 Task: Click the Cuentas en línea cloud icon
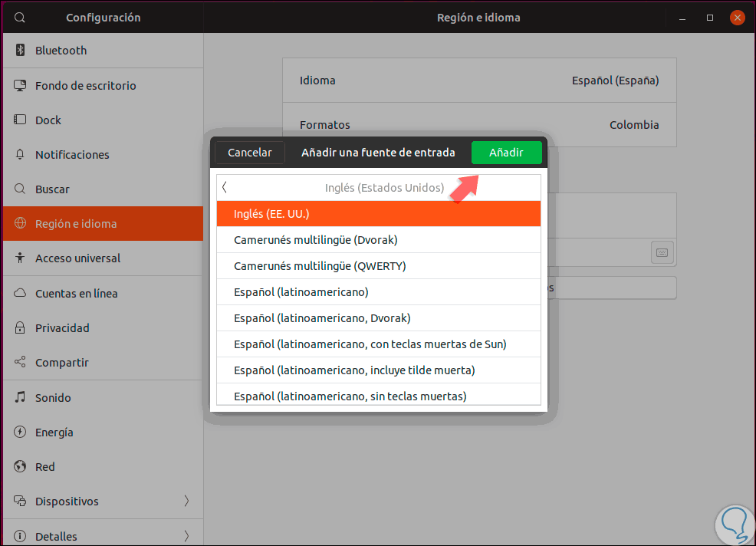(x=20, y=293)
